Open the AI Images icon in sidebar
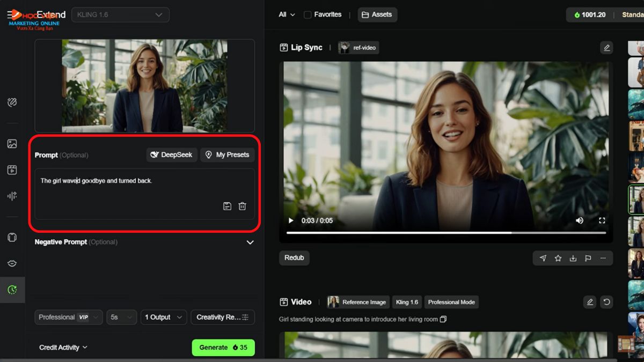644x362 pixels. click(x=12, y=144)
